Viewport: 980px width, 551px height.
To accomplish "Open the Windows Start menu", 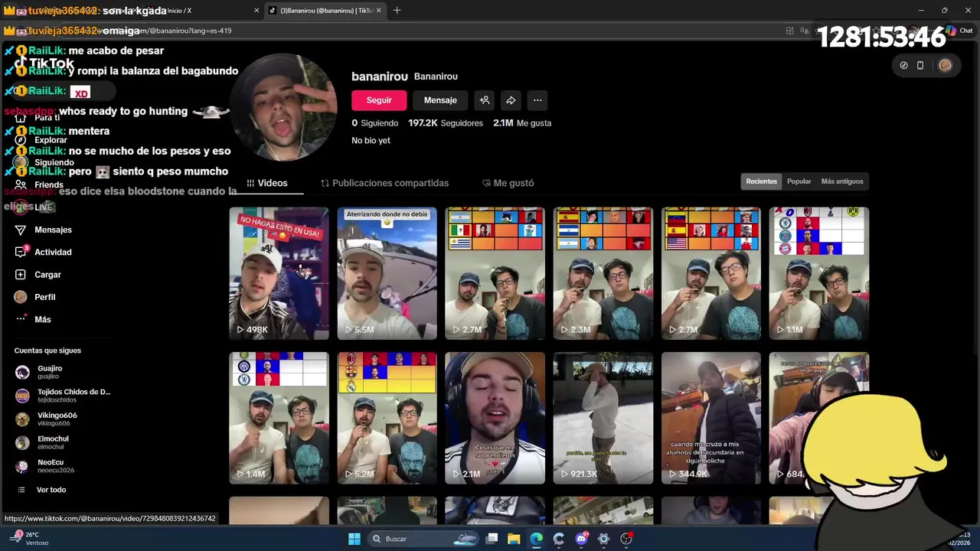I will [x=354, y=539].
